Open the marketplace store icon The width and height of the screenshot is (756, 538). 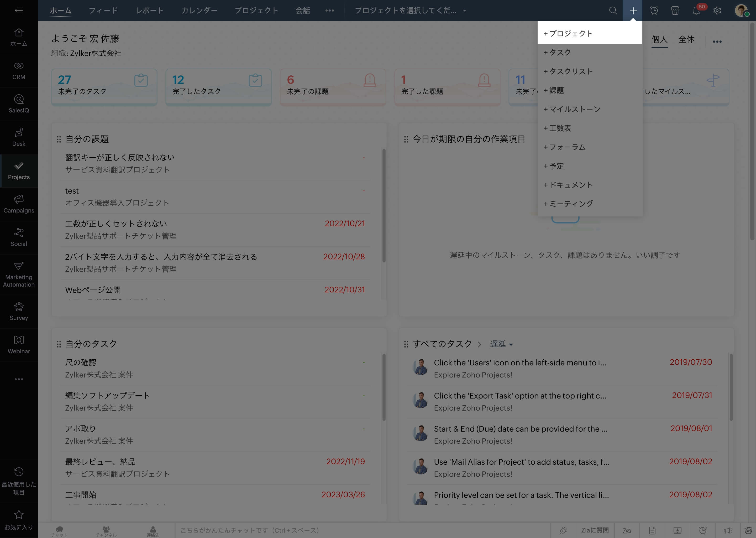(675, 11)
